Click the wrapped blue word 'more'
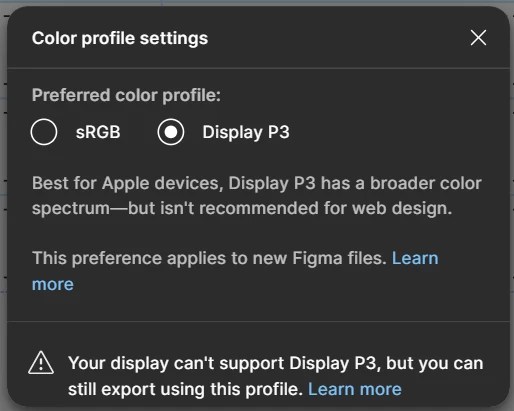The width and height of the screenshot is (514, 411). coord(53,284)
